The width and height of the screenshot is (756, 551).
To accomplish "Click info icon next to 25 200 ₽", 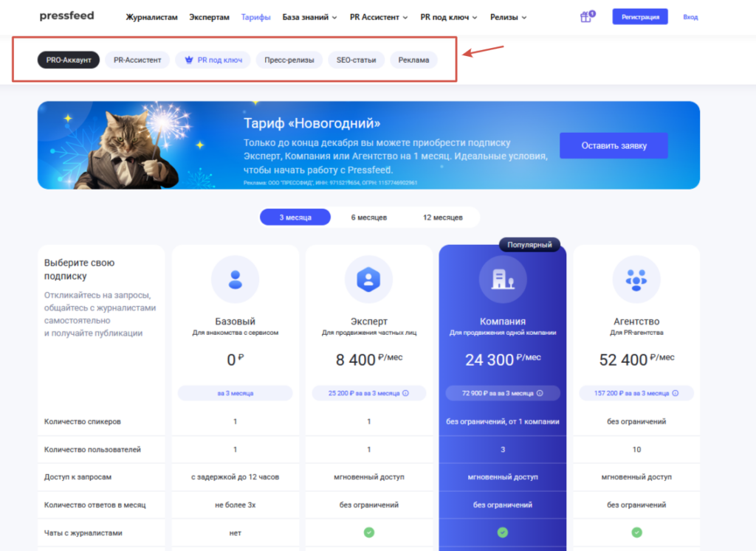I will click(x=406, y=393).
